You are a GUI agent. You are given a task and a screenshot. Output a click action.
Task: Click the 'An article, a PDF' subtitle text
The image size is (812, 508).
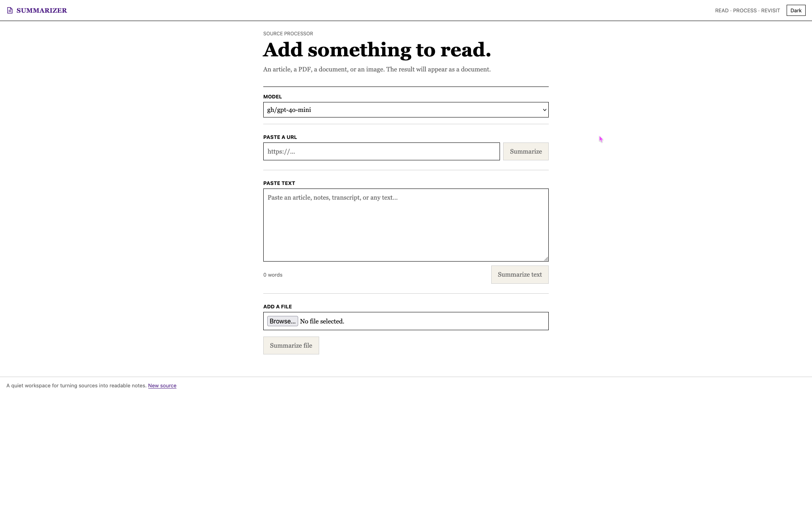coord(377,69)
